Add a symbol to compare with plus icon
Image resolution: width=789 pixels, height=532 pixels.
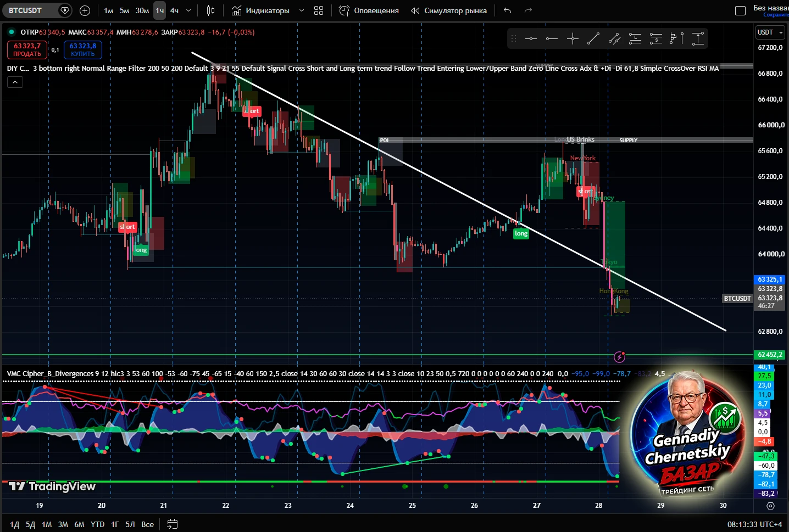click(85, 10)
